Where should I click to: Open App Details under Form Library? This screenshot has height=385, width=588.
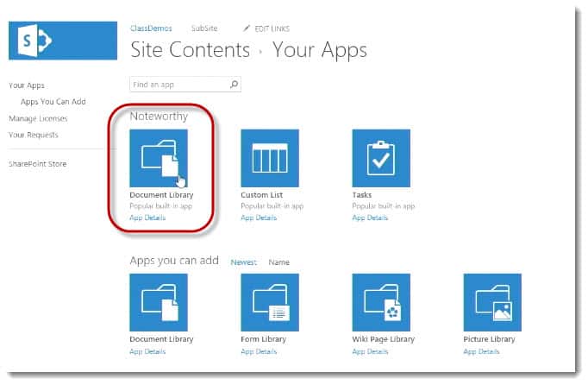click(x=259, y=351)
